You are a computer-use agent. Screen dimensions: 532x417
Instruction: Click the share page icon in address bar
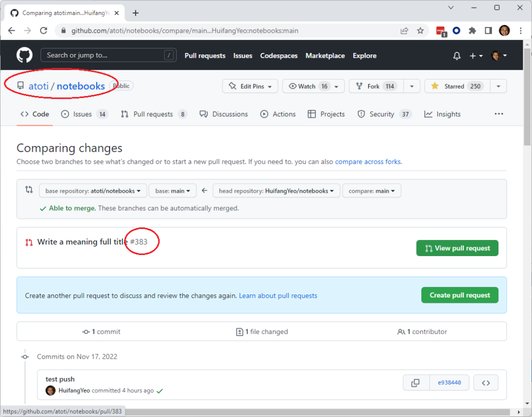pyautogui.click(x=404, y=31)
